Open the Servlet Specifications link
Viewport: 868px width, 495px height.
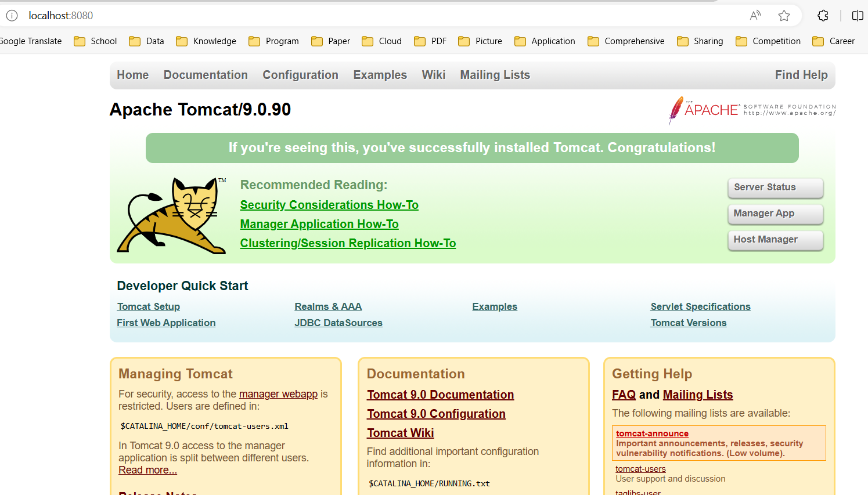click(700, 306)
